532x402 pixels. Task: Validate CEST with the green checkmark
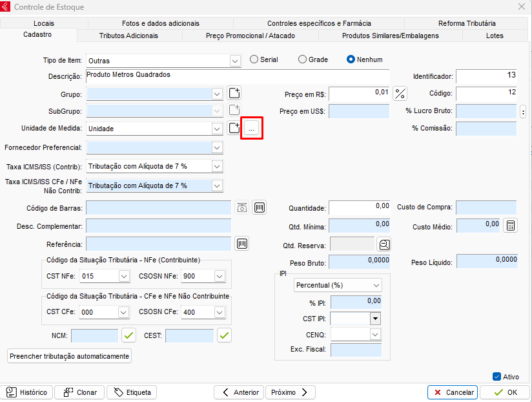click(x=224, y=335)
